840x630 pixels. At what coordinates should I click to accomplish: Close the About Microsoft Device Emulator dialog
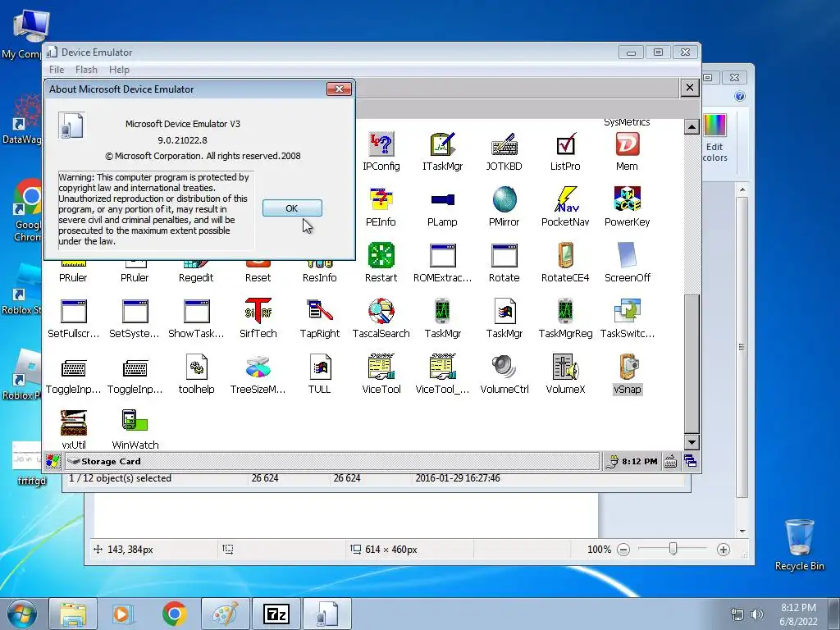tap(339, 89)
